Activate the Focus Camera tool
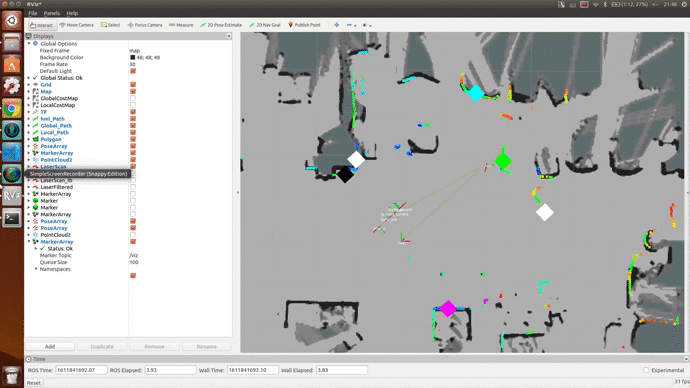 [x=145, y=25]
